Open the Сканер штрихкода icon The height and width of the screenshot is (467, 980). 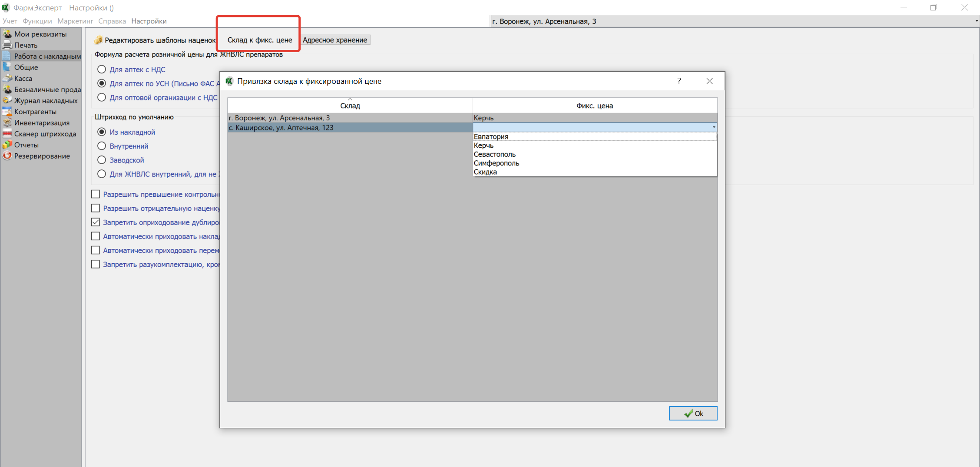coord(7,134)
